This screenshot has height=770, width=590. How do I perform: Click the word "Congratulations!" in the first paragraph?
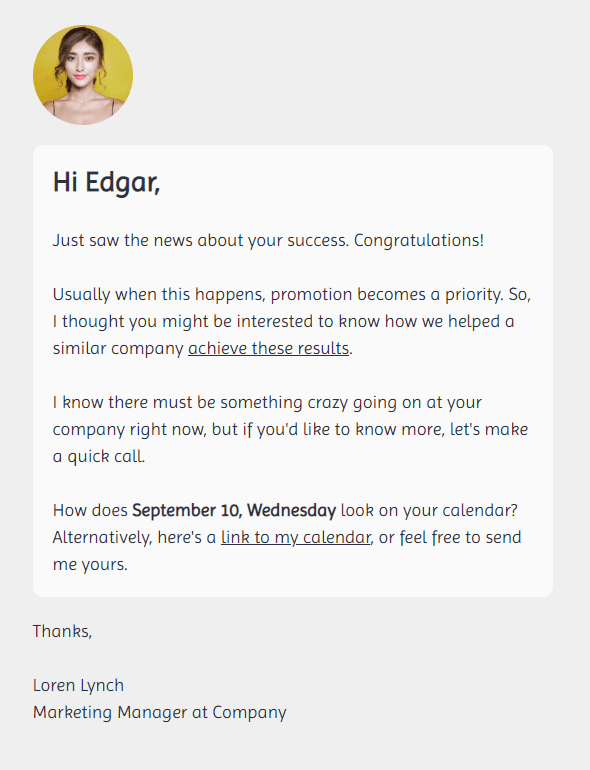[419, 240]
